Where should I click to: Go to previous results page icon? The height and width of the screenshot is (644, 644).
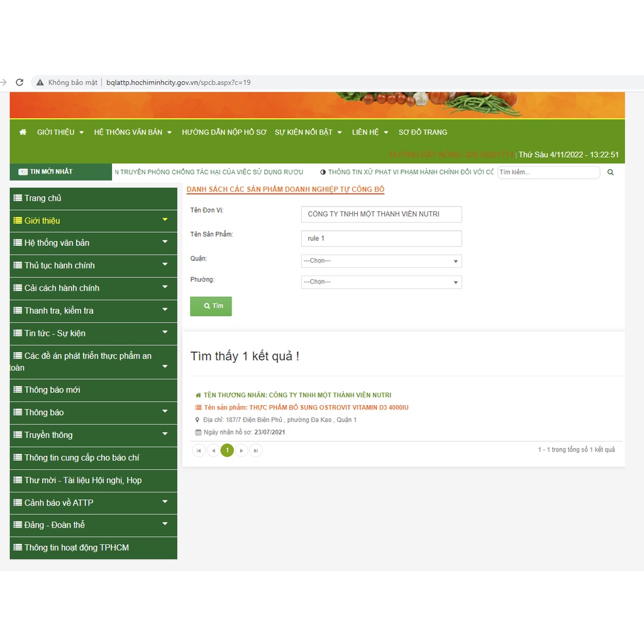point(213,450)
